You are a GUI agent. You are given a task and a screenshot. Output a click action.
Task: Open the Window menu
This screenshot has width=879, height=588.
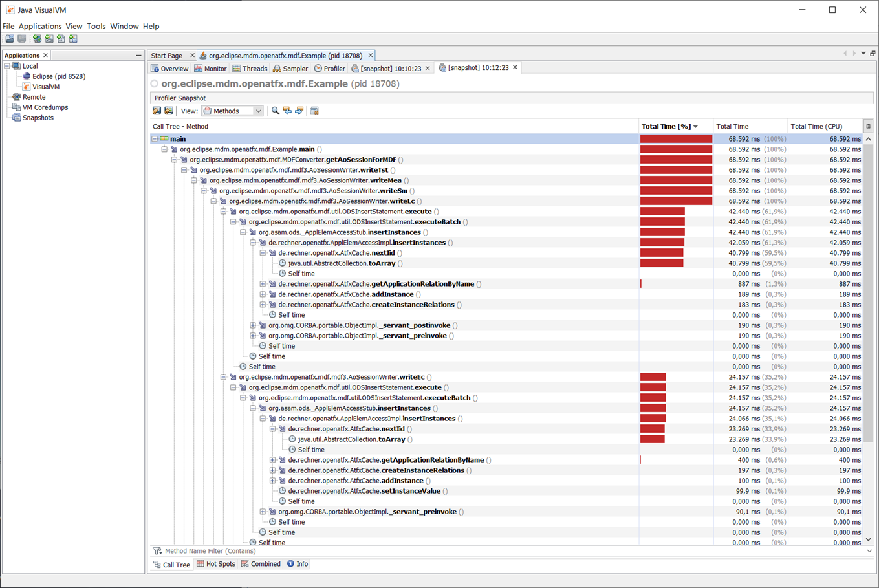tap(124, 27)
